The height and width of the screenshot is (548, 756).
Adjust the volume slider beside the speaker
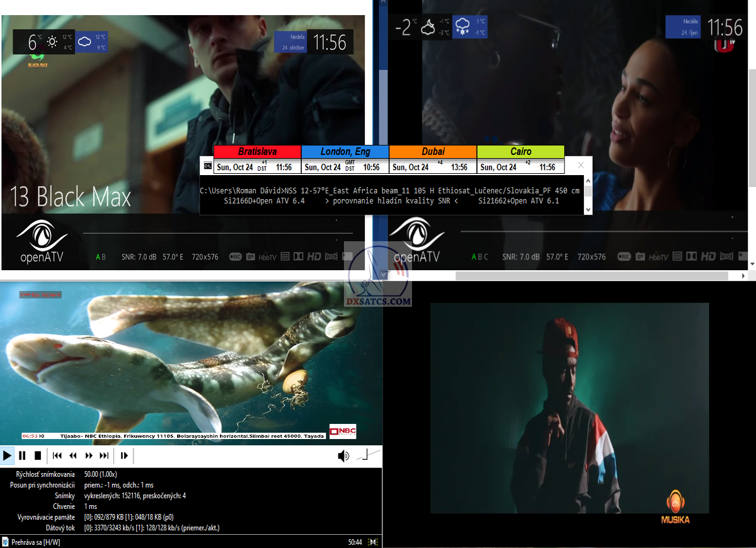tap(369, 455)
